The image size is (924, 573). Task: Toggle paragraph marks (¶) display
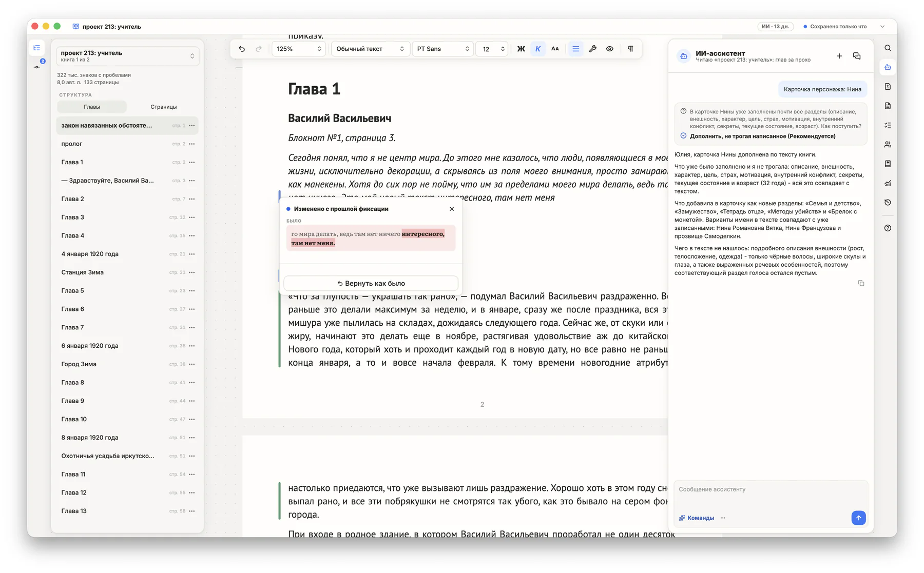[630, 49]
